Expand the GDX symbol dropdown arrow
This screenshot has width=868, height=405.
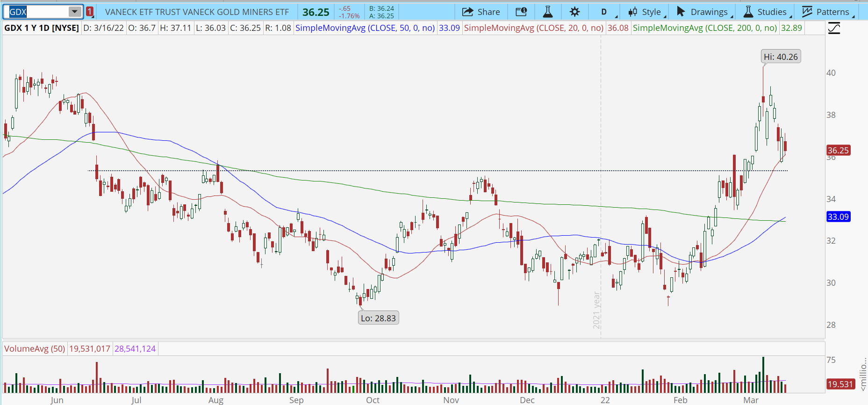click(x=75, y=12)
